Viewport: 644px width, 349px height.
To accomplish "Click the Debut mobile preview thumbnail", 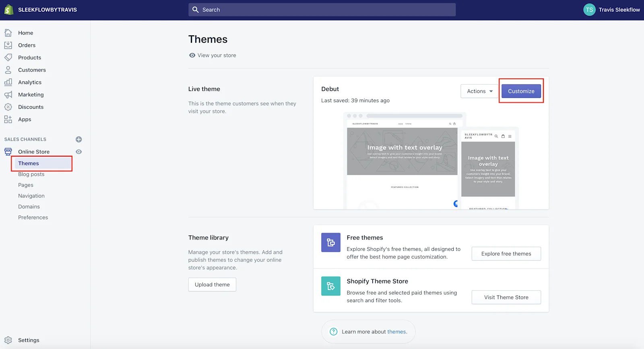I will 488,168.
